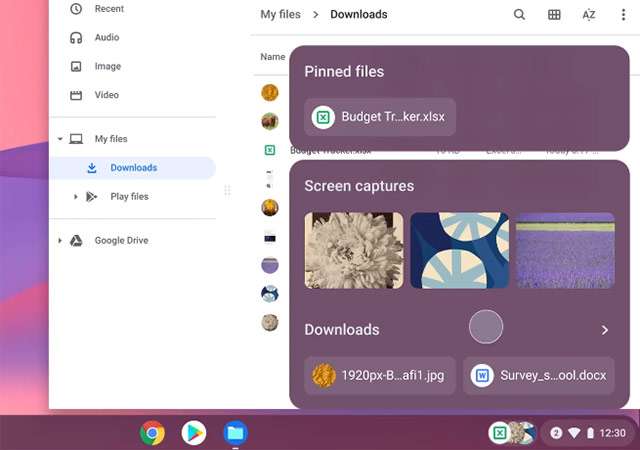Collapse the My files tree
Screen dimensions: 640x450
tap(60, 139)
